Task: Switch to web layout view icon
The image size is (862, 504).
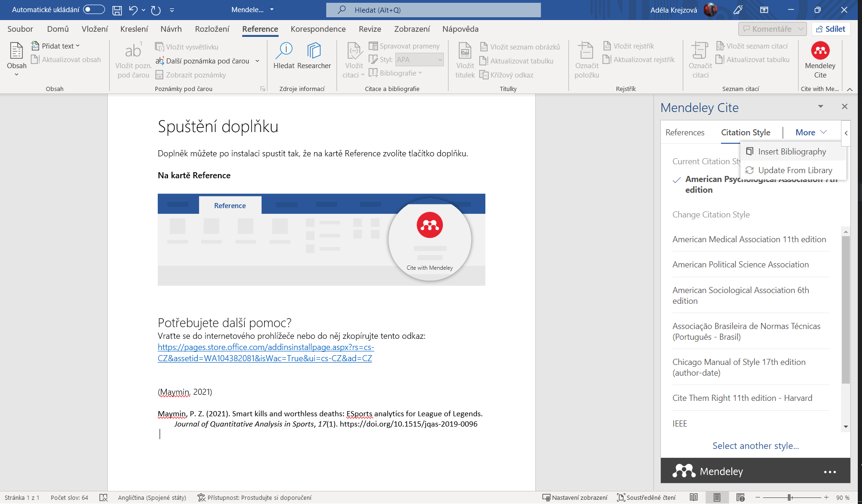Action: point(740,497)
